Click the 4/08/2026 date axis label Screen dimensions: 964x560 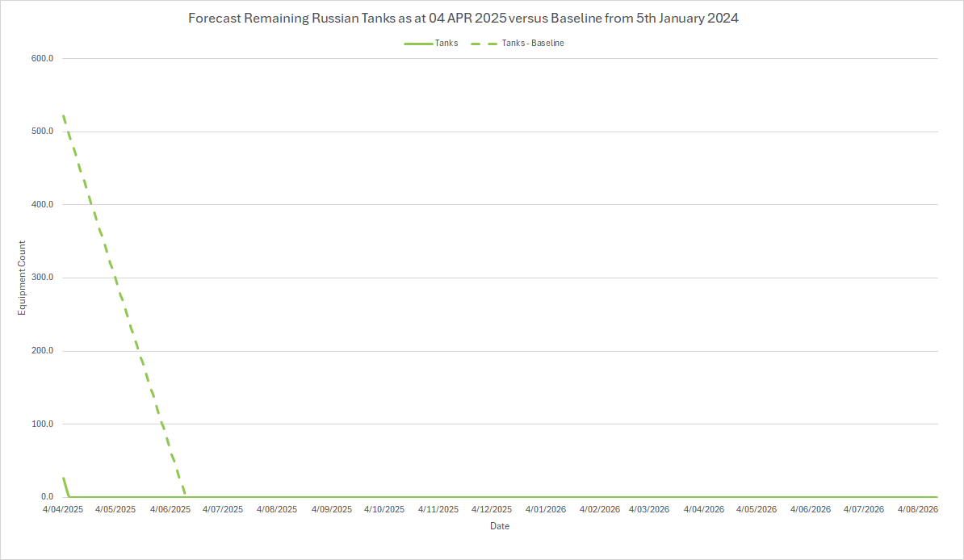(x=917, y=510)
